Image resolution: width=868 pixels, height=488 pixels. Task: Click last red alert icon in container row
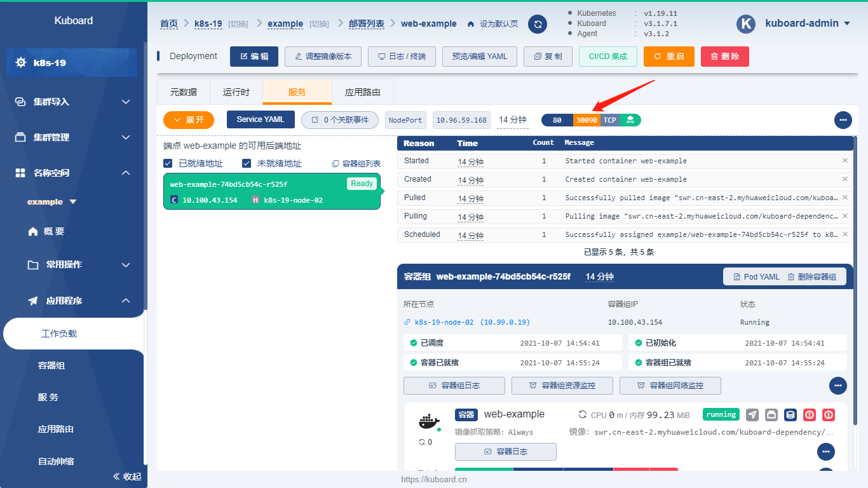[x=829, y=415]
